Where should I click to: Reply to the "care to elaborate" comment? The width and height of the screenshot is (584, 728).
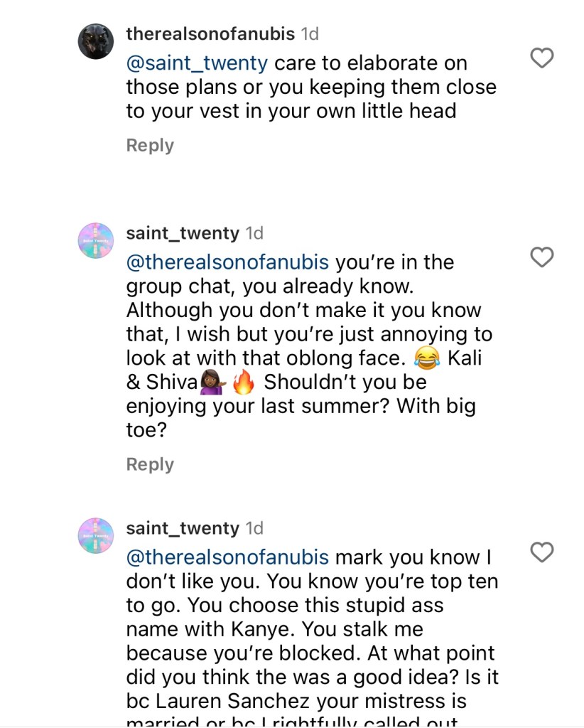150,145
